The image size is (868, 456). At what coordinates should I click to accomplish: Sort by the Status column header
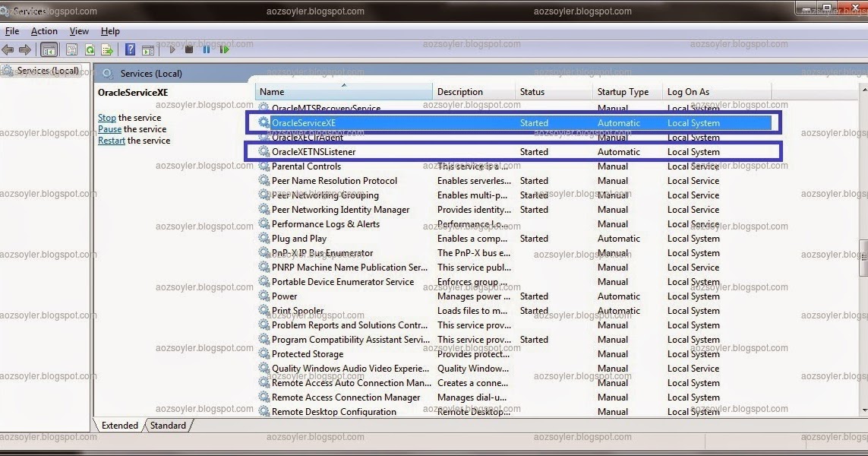(554, 91)
